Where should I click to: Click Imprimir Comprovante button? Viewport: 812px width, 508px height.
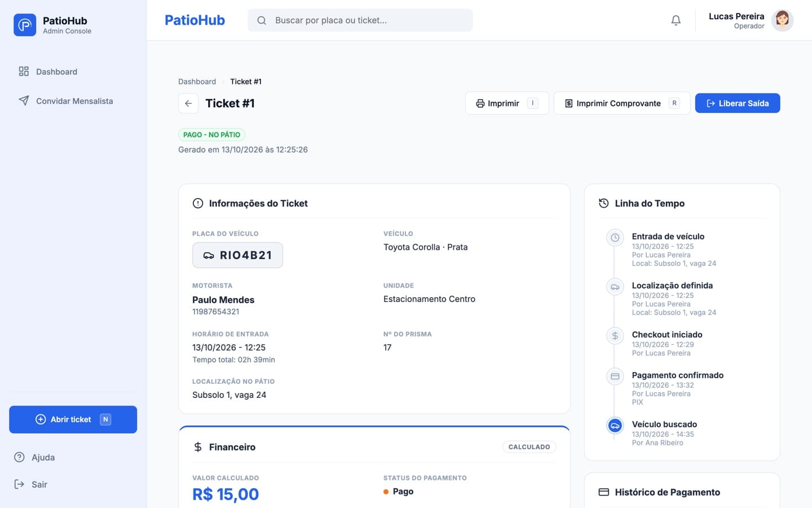622,103
